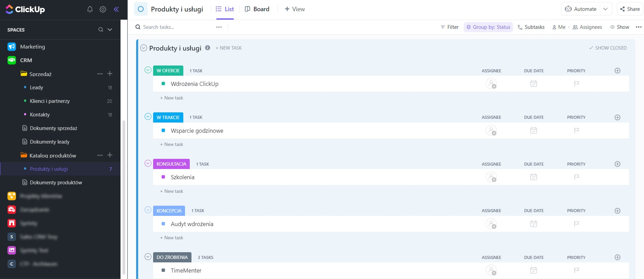Click the Share button
This screenshot has width=644, height=279.
click(x=630, y=9)
